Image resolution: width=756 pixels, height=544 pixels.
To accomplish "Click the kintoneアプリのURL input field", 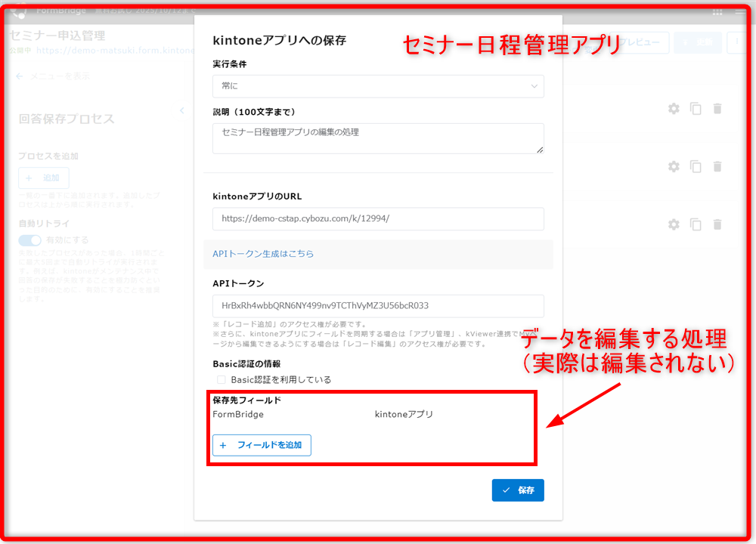I will [378, 219].
